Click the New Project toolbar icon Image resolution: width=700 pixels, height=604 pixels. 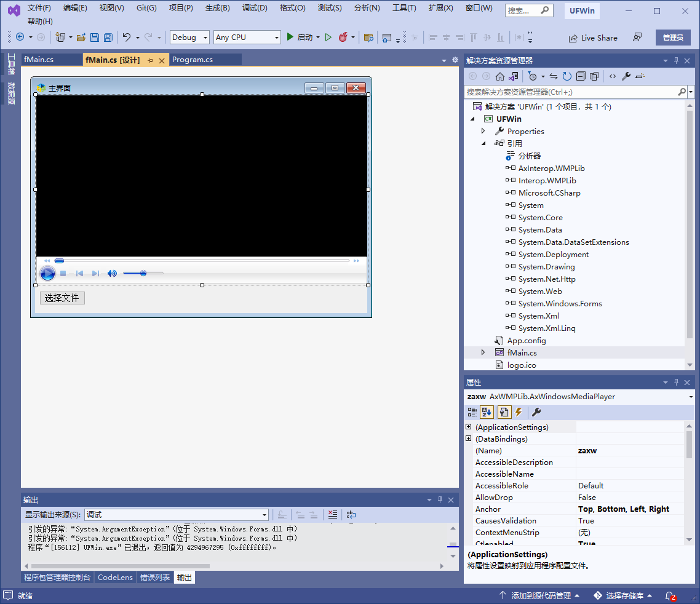click(x=60, y=38)
